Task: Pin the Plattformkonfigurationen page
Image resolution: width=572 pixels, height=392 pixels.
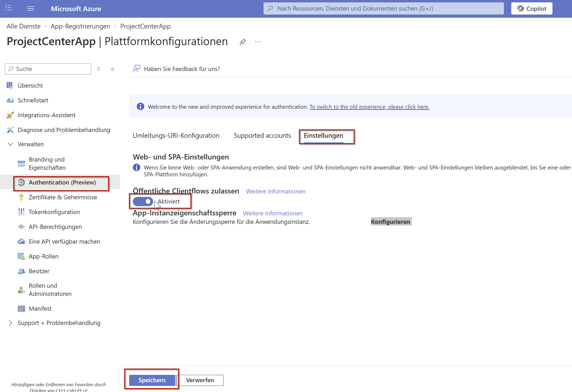Action: coord(243,42)
